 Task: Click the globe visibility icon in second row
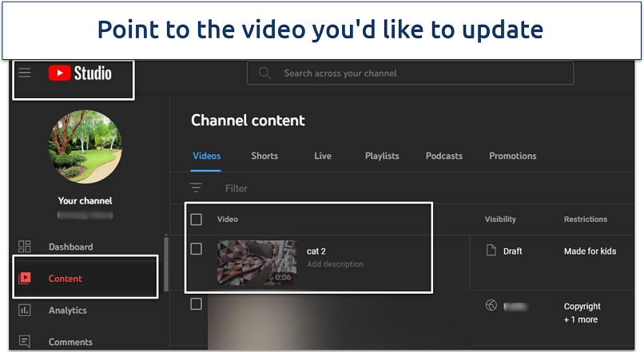[491, 305]
